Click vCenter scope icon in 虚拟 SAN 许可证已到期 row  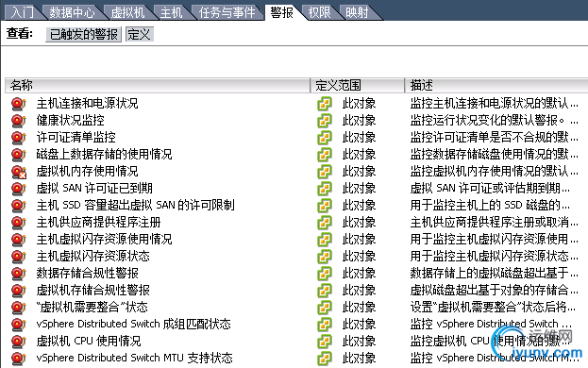tap(325, 189)
